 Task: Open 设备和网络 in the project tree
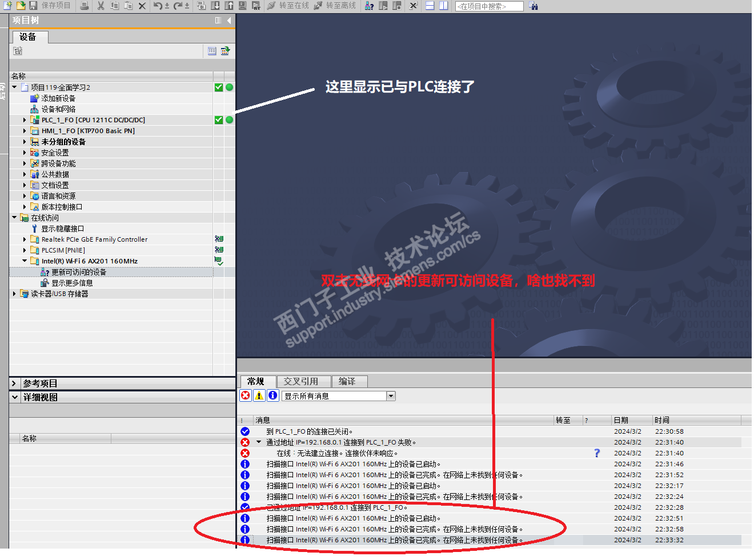[x=58, y=109]
